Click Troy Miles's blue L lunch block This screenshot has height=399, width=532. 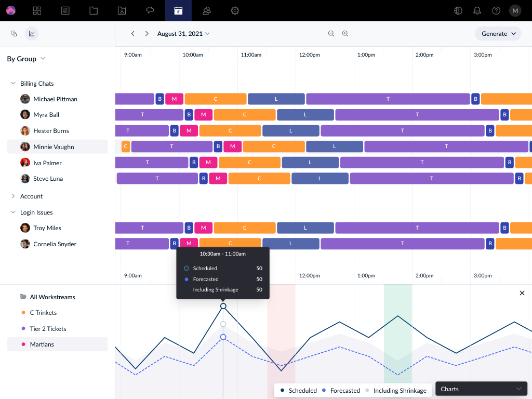click(305, 228)
